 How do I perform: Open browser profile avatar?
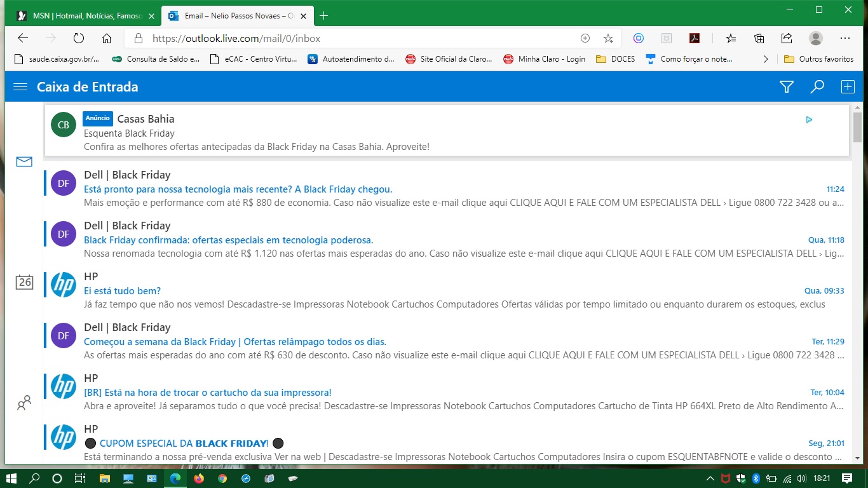[x=816, y=38]
